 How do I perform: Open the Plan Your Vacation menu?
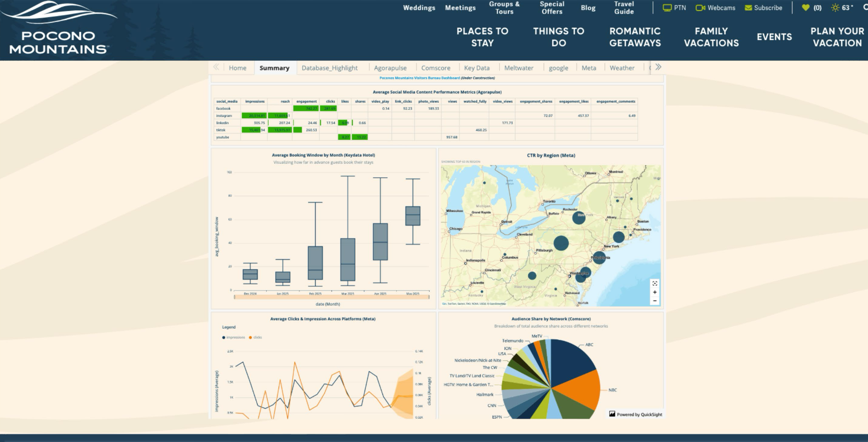837,37
